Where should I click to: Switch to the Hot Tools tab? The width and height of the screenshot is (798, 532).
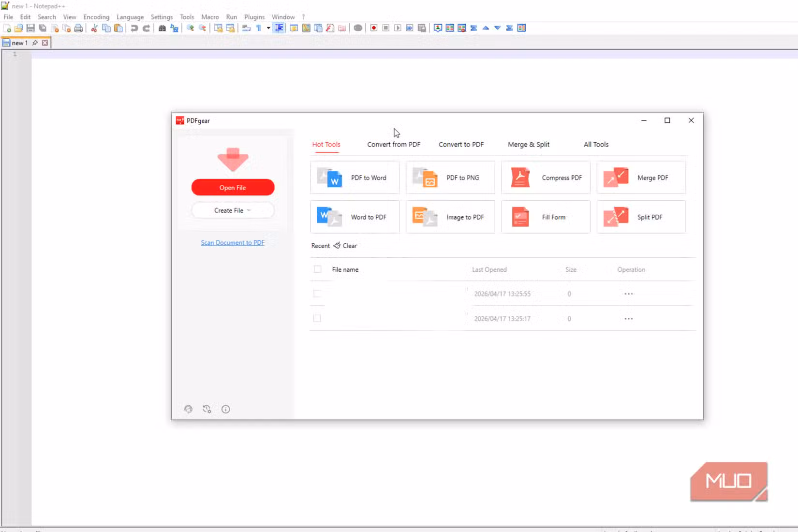[x=326, y=145]
